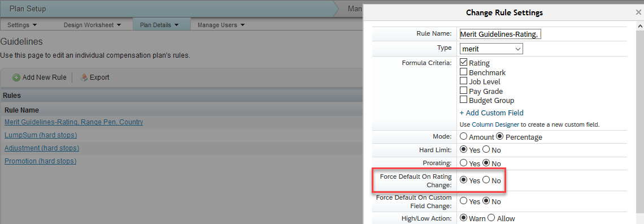Set Prorating to Yes
644x224 pixels.
point(464,163)
